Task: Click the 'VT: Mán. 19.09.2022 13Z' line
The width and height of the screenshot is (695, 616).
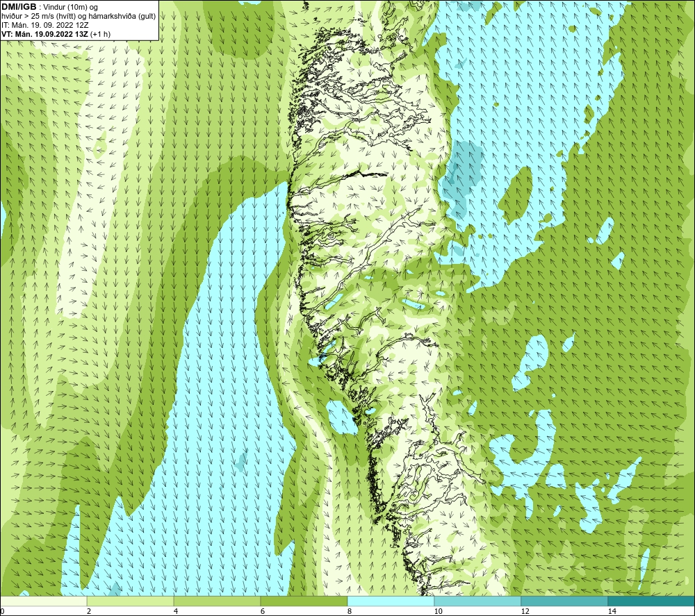Action: click(x=56, y=33)
